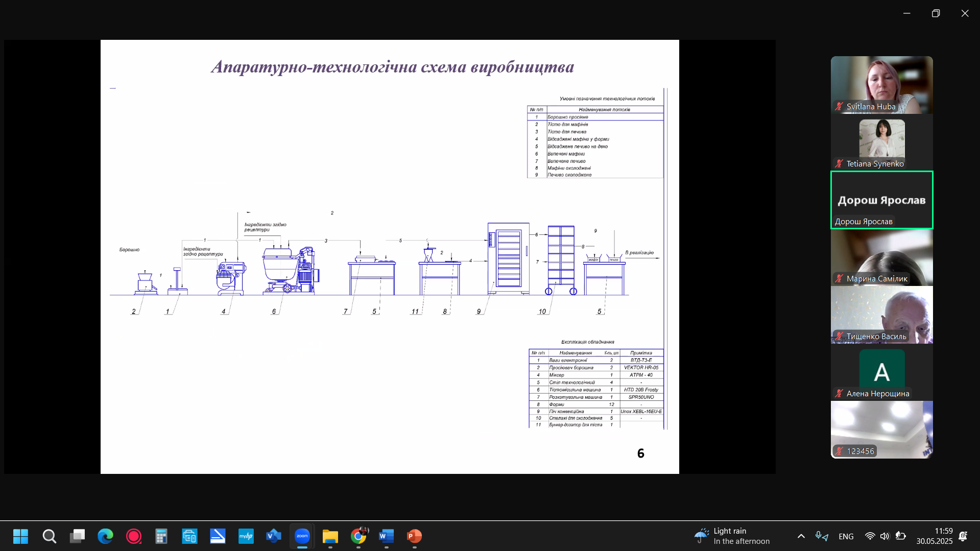Show hidden system tray icons
This screenshot has width=980, height=551.
(x=801, y=536)
